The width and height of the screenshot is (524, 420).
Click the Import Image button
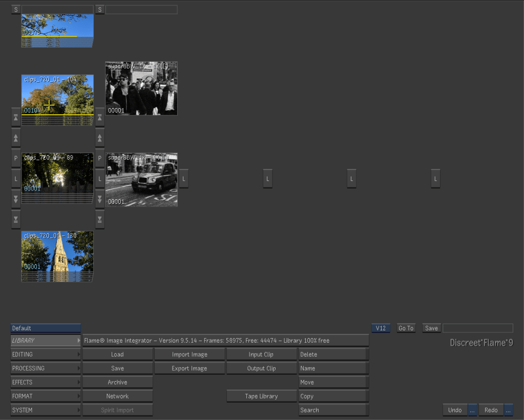pos(190,354)
